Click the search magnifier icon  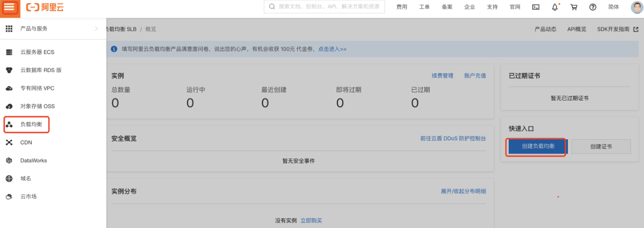coord(272,7)
